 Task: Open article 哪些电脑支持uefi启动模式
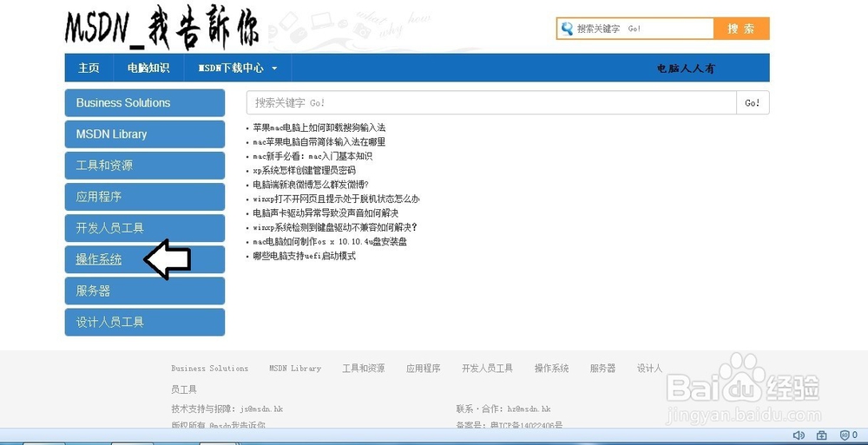click(x=305, y=256)
